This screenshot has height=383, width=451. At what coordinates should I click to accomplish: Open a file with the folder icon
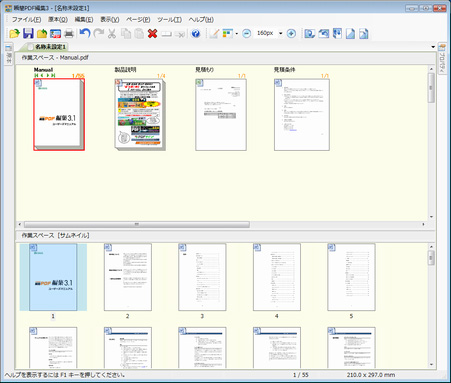click(x=14, y=33)
